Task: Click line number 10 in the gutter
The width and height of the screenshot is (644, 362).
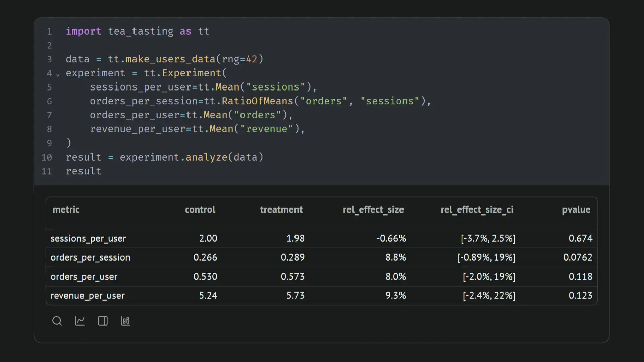Action: (47, 158)
